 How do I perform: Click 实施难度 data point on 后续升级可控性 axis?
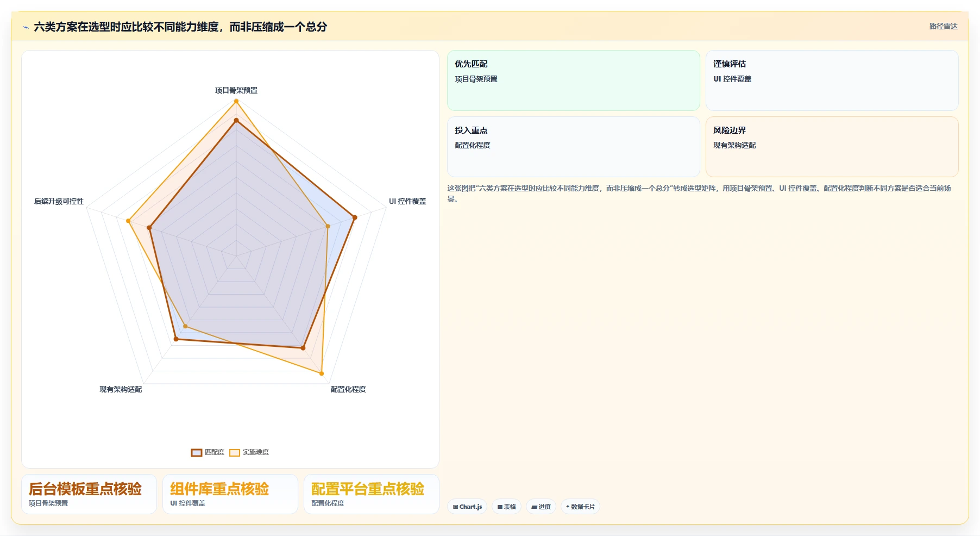click(x=128, y=221)
